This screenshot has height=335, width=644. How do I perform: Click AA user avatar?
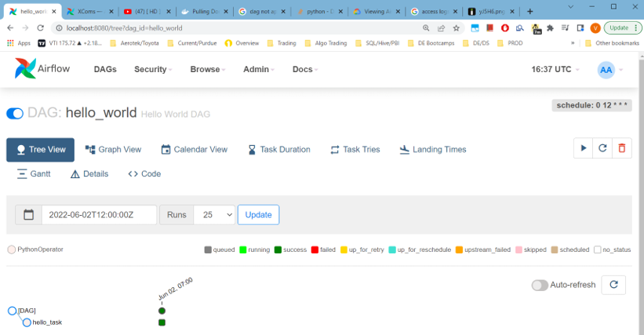click(606, 70)
